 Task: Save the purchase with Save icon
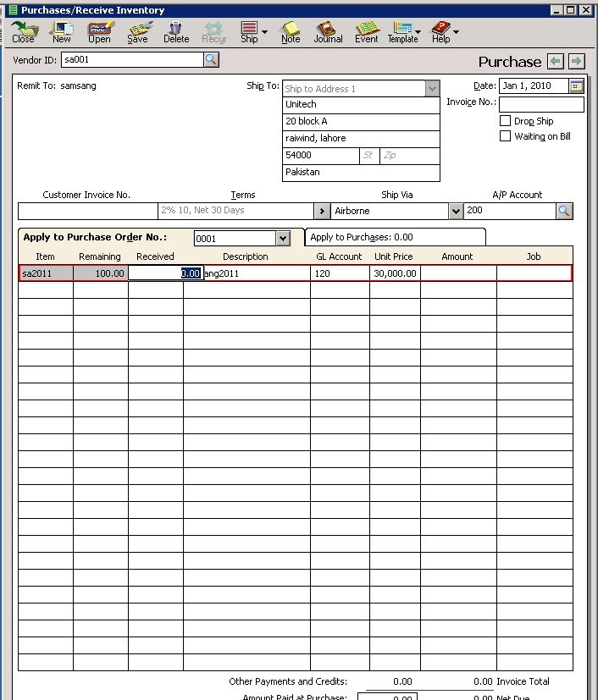click(138, 32)
